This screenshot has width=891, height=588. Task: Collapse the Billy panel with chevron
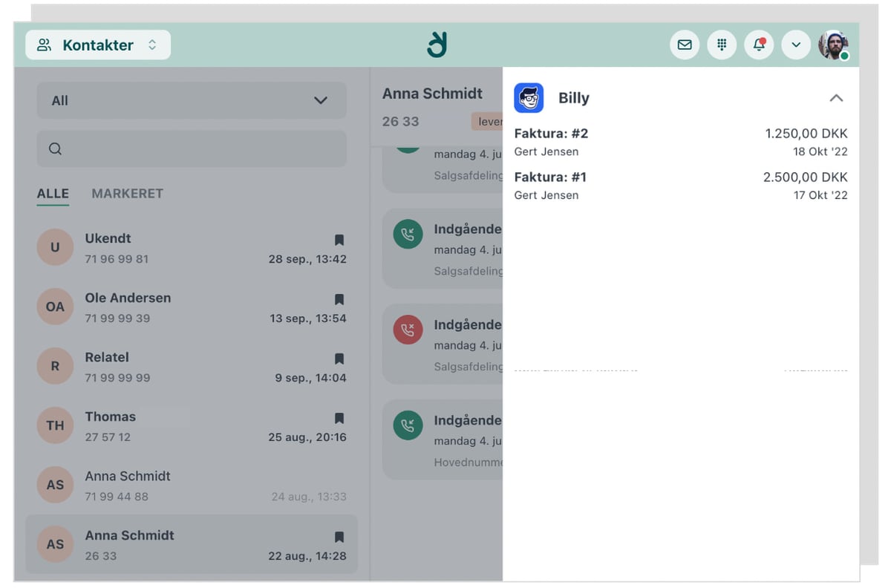point(836,98)
